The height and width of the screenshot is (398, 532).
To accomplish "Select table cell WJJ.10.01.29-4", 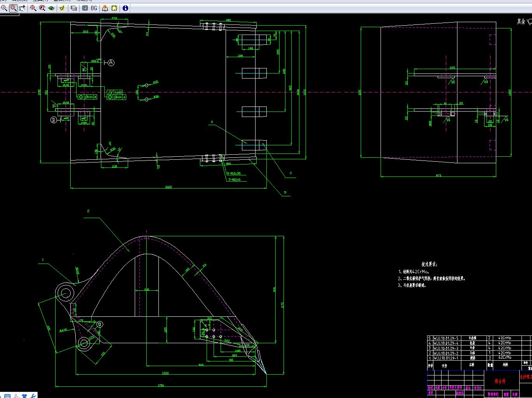I will pos(446,343).
